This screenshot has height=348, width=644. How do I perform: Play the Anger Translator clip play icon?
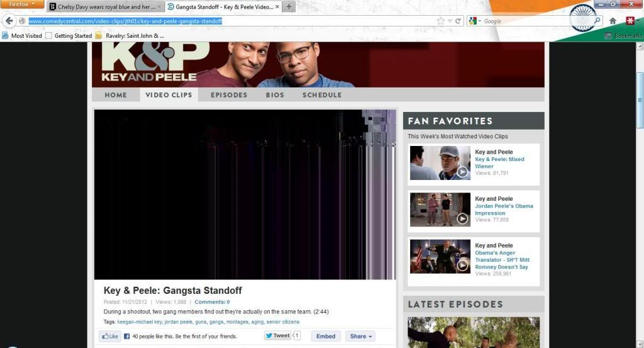(462, 266)
